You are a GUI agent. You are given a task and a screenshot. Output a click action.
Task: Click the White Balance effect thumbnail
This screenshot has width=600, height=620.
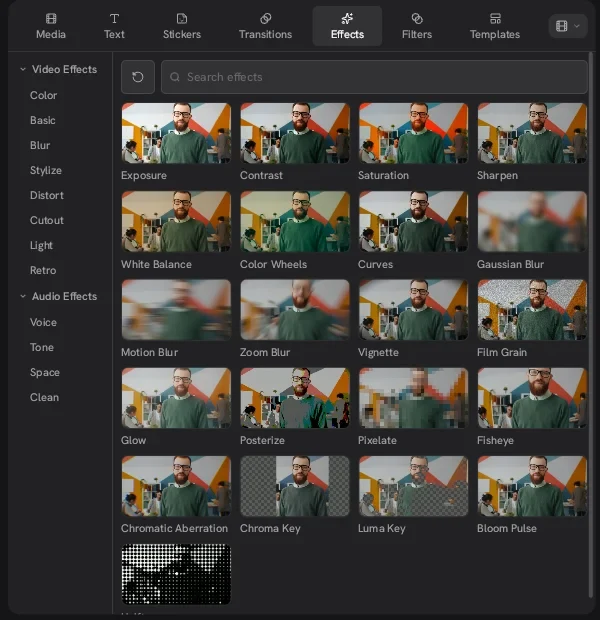[176, 221]
